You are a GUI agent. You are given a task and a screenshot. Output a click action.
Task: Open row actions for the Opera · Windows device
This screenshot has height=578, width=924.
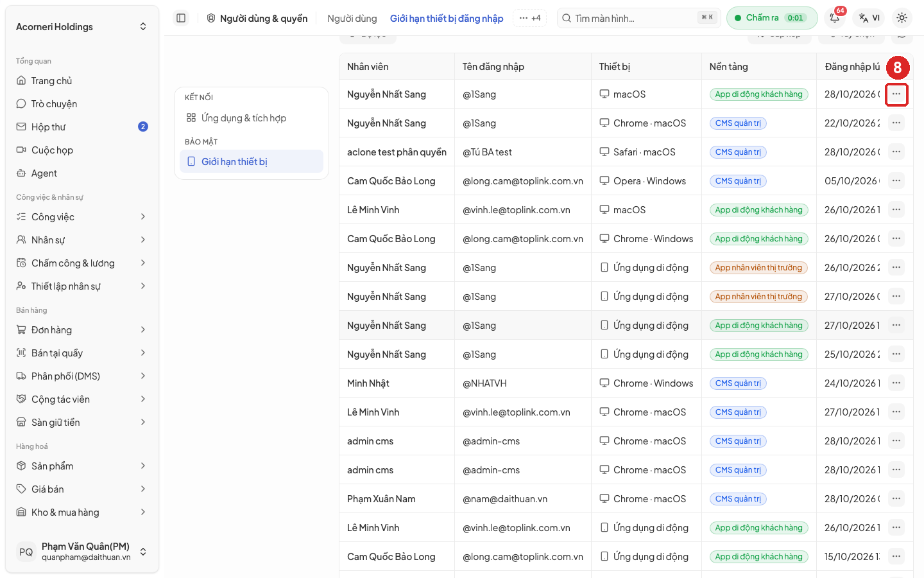(x=896, y=181)
